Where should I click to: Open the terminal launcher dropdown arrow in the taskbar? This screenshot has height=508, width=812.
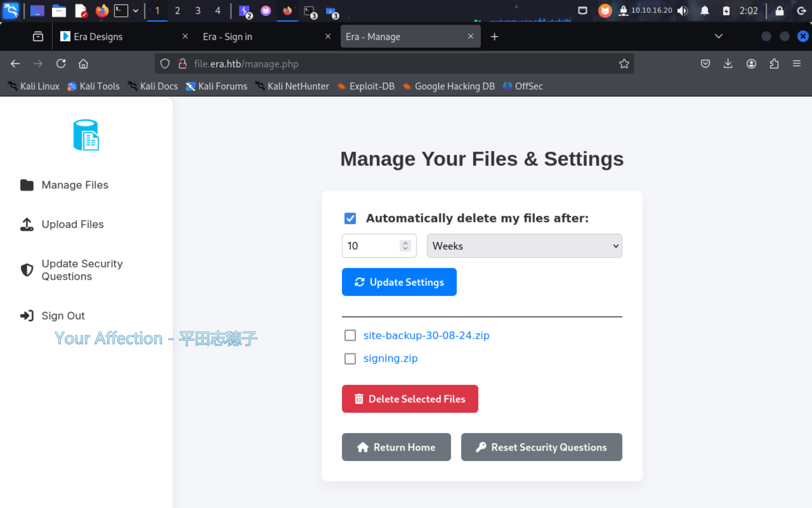136,10
